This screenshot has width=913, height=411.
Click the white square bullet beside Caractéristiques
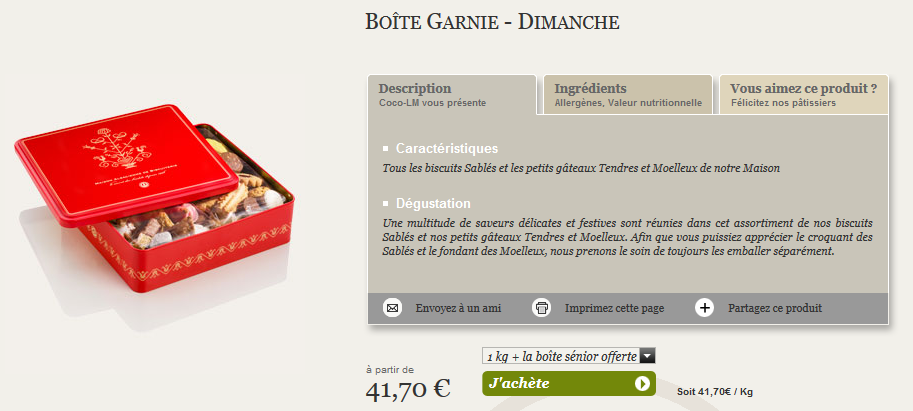(x=386, y=149)
